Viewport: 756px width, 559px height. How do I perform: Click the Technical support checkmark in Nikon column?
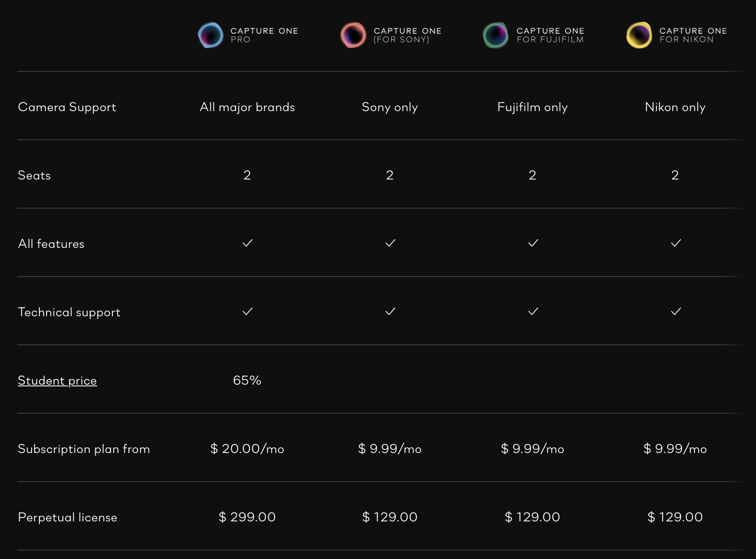[676, 311]
